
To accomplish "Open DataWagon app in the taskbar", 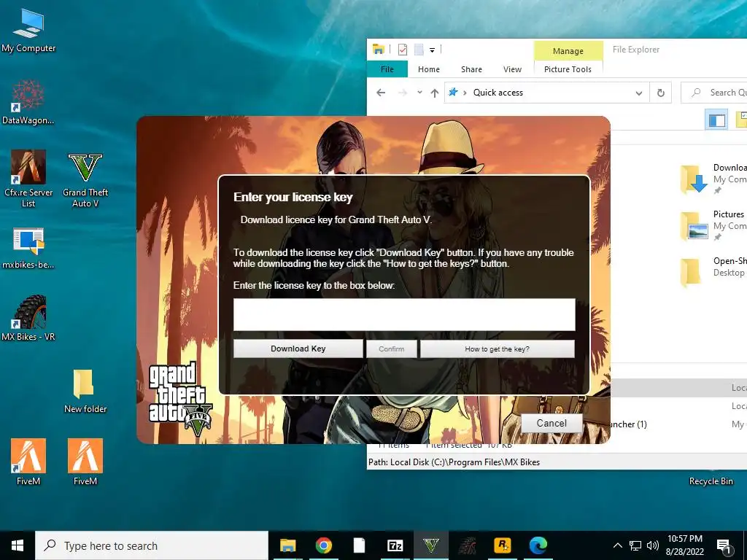I will click(x=467, y=545).
